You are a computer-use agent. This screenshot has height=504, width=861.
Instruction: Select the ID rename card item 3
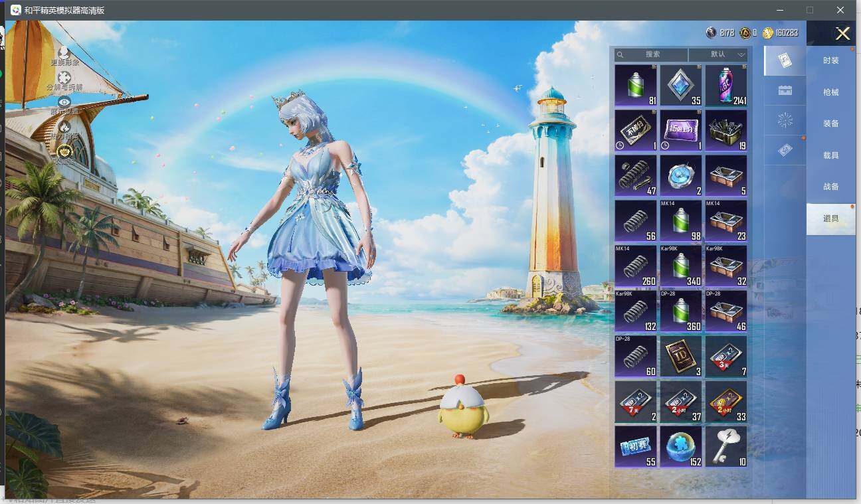(x=681, y=357)
